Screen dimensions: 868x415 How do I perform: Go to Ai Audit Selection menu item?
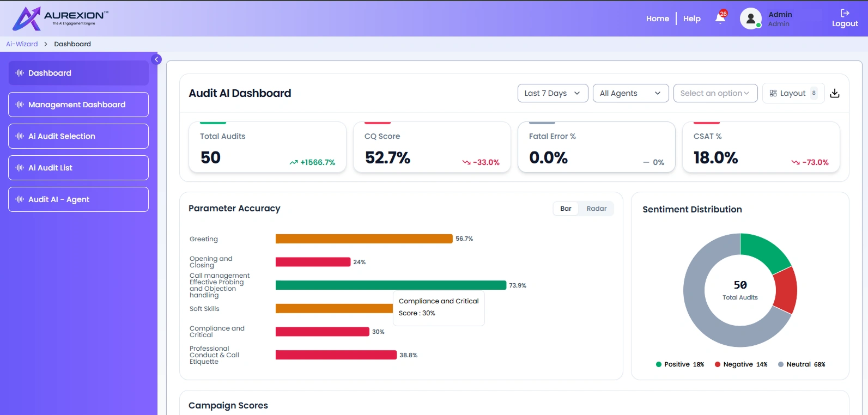point(78,136)
